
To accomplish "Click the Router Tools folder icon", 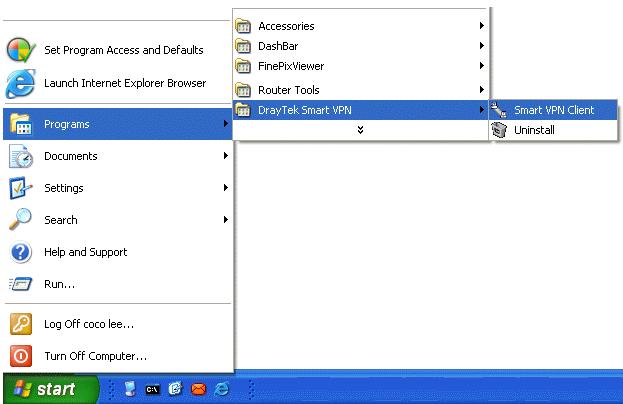I will click(243, 90).
